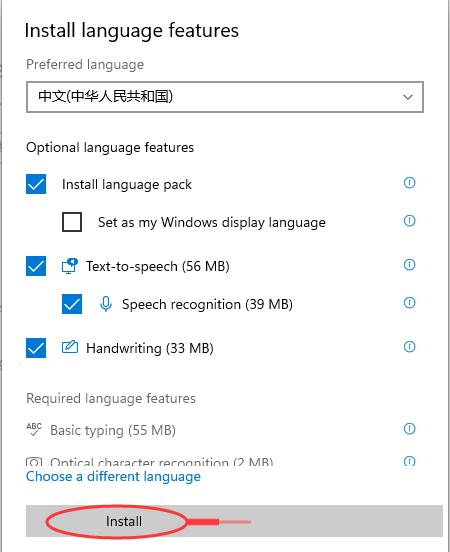Click info icon next to Handwriting

tap(409, 347)
